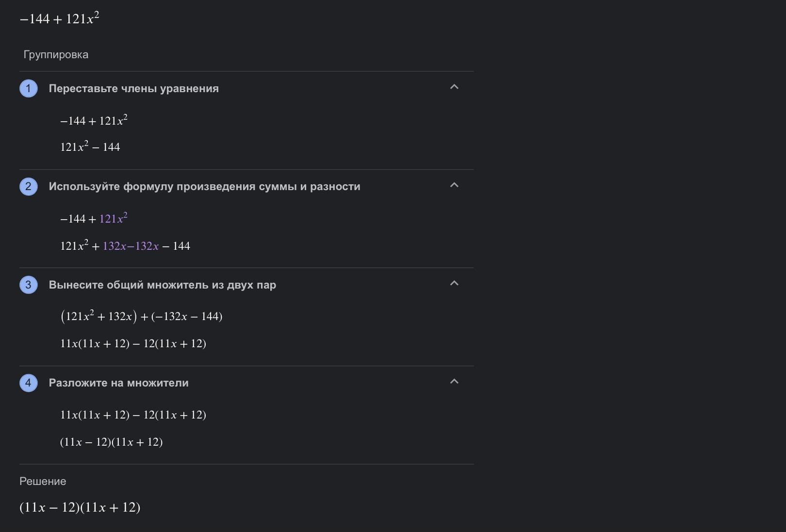This screenshot has width=786, height=532.
Task: Click the step 2 number badge
Action: click(x=28, y=187)
